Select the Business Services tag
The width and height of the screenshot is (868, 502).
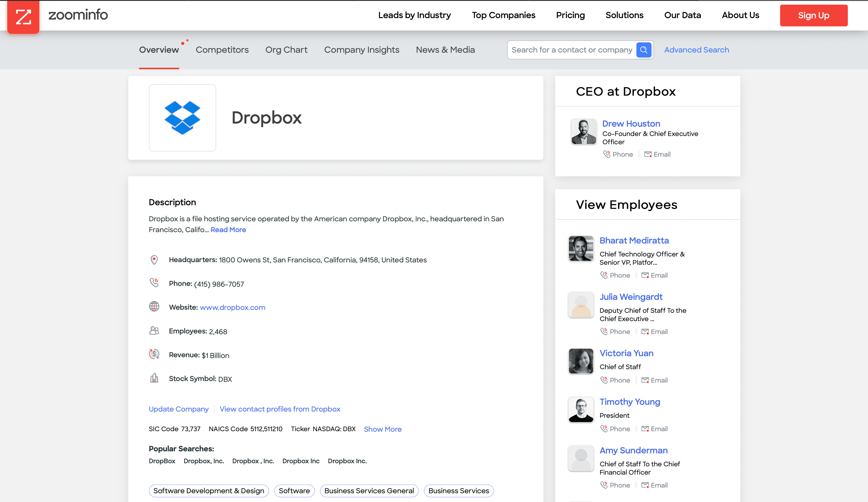click(x=459, y=491)
